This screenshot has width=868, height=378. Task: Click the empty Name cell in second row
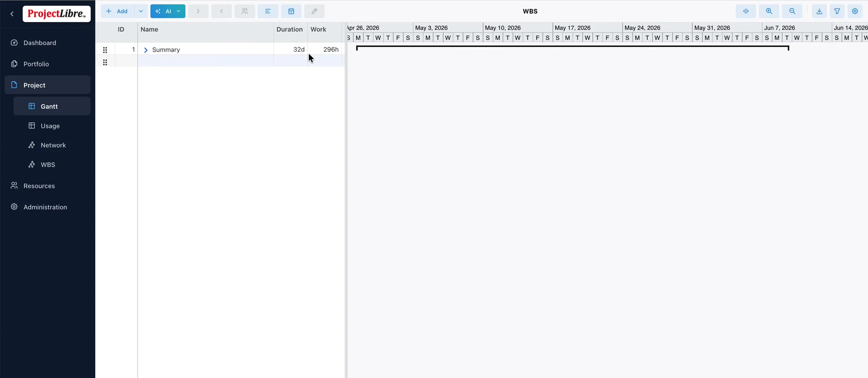tap(205, 61)
